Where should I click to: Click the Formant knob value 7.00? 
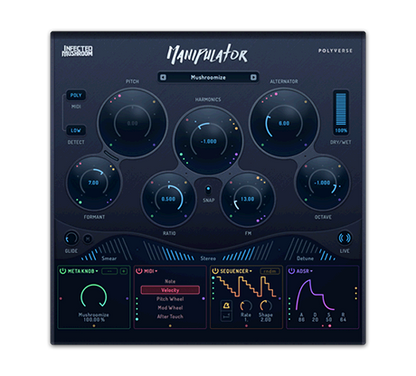click(x=93, y=183)
